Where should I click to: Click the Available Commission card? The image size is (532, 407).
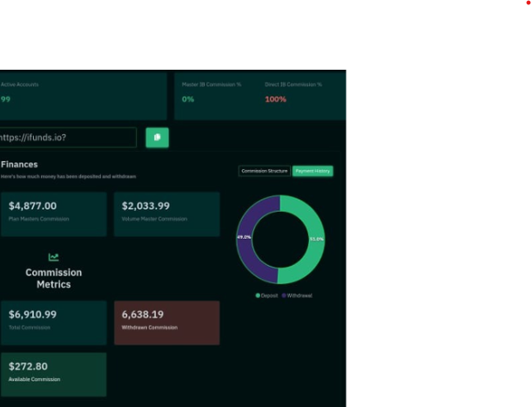pyautogui.click(x=53, y=374)
